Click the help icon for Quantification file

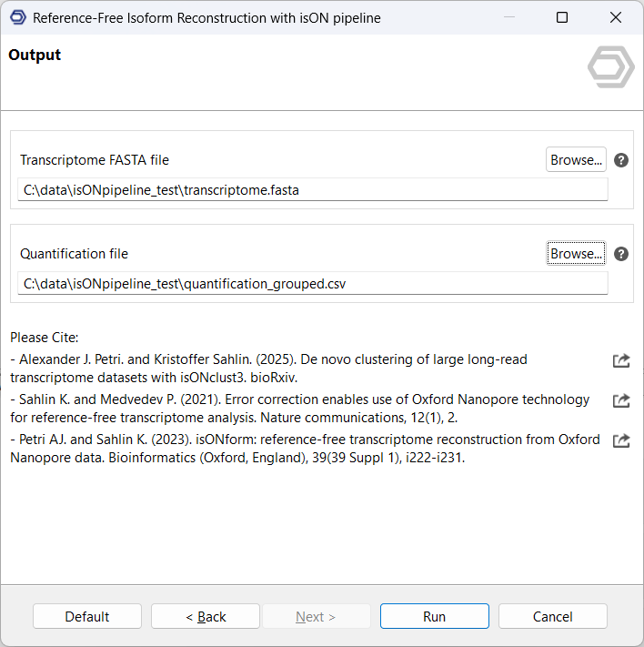pos(621,254)
